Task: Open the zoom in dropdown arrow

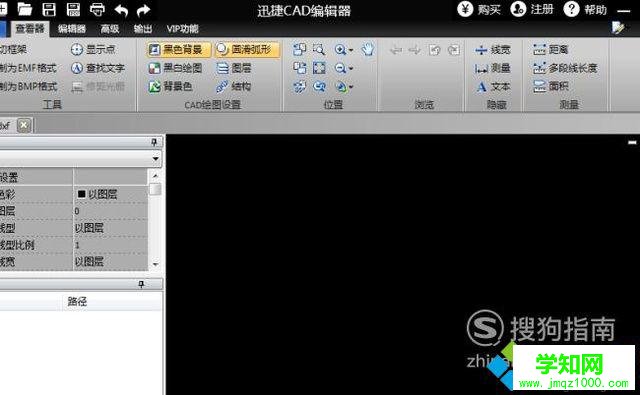Action: coord(351,50)
